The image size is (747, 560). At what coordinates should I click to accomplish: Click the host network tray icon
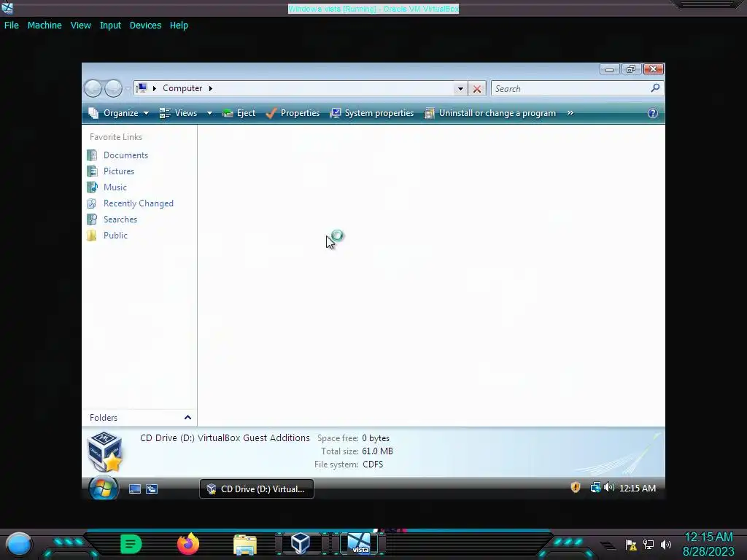click(649, 544)
